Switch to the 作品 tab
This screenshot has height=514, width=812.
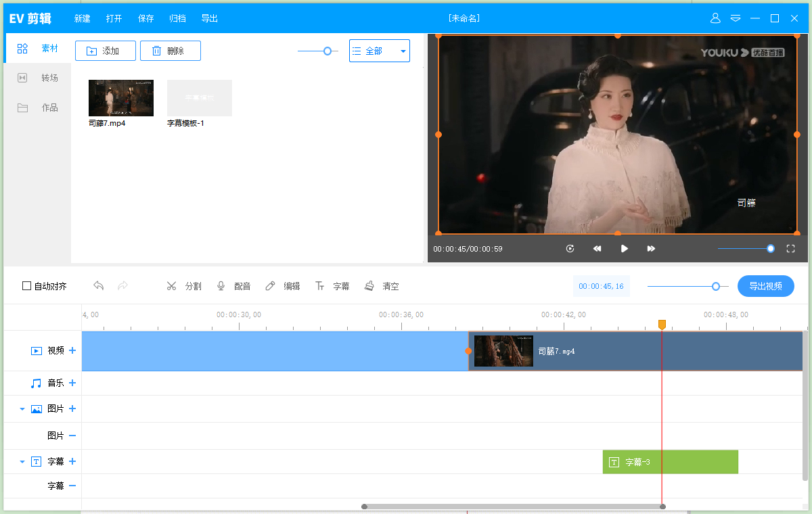tap(37, 108)
